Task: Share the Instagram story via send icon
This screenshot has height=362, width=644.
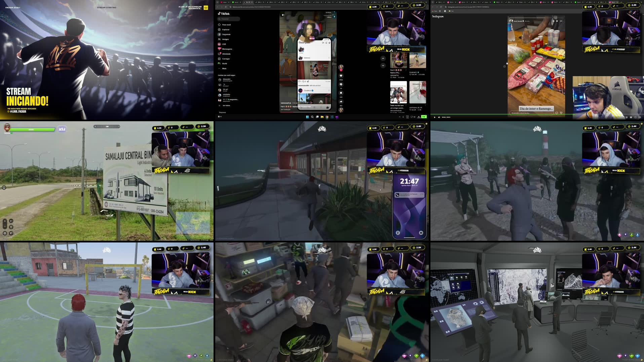Action: (561, 113)
